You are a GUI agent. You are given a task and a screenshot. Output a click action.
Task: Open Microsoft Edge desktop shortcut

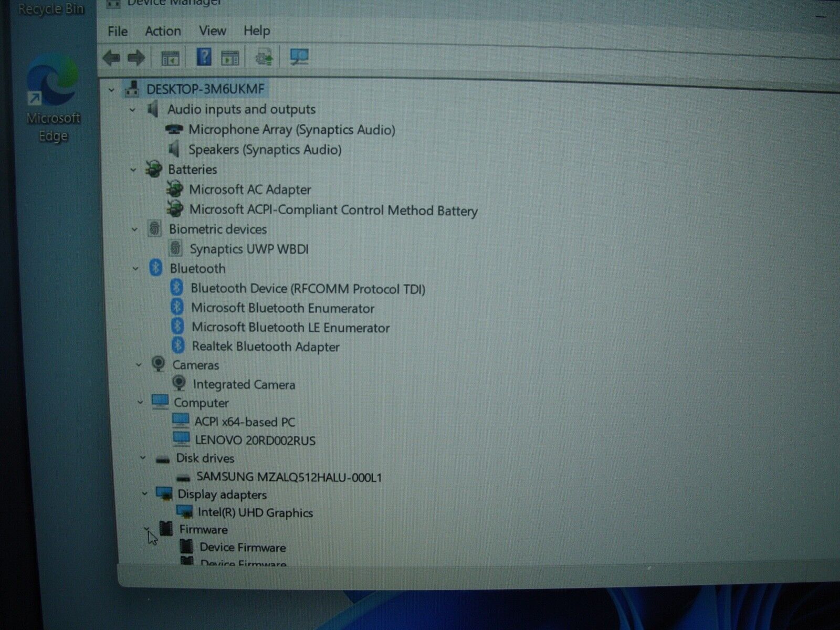coord(53,98)
